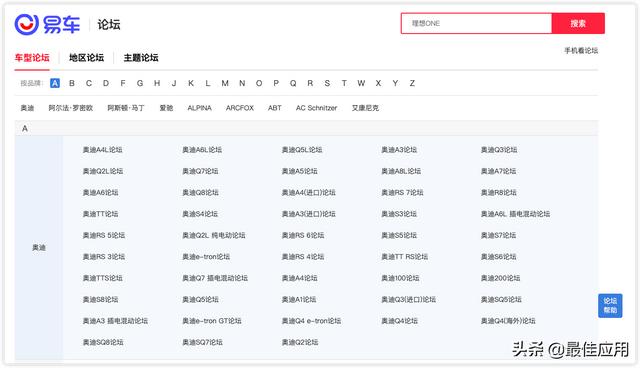Image resolution: width=640 pixels, height=368 pixels.
Task: Choose letter G in brand index
Action: click(x=140, y=83)
